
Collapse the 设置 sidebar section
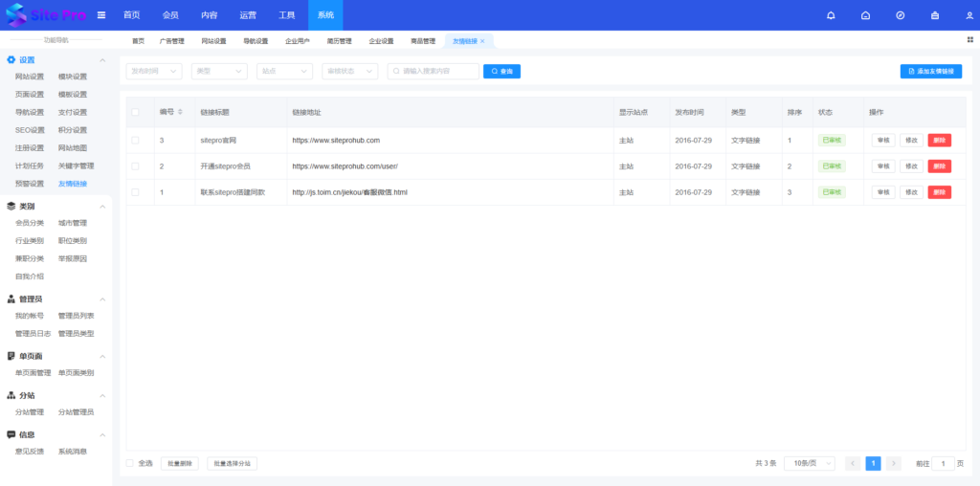click(x=103, y=60)
